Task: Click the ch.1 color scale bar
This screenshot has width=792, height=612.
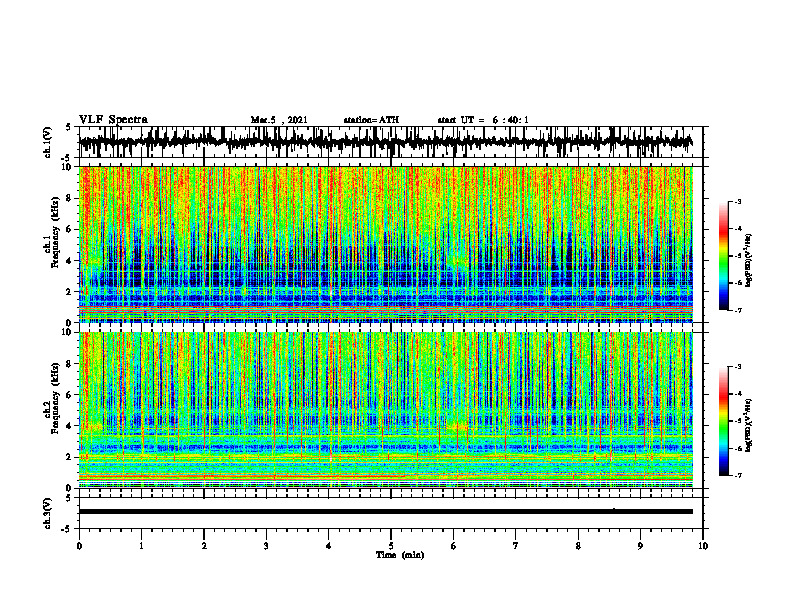Action: [x=724, y=256]
